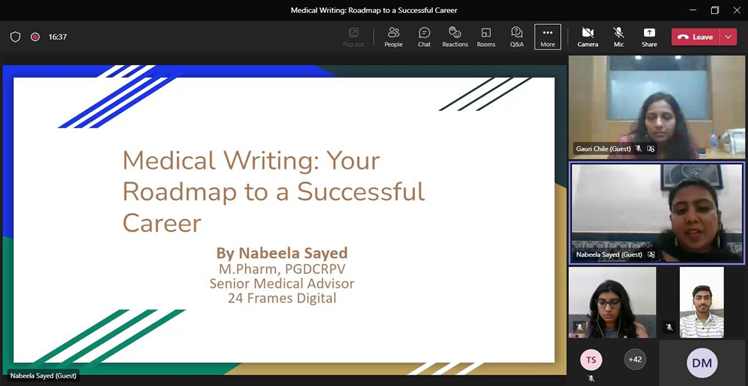Pop out the shared content
Image resolution: width=748 pixels, height=386 pixels.
(x=353, y=37)
